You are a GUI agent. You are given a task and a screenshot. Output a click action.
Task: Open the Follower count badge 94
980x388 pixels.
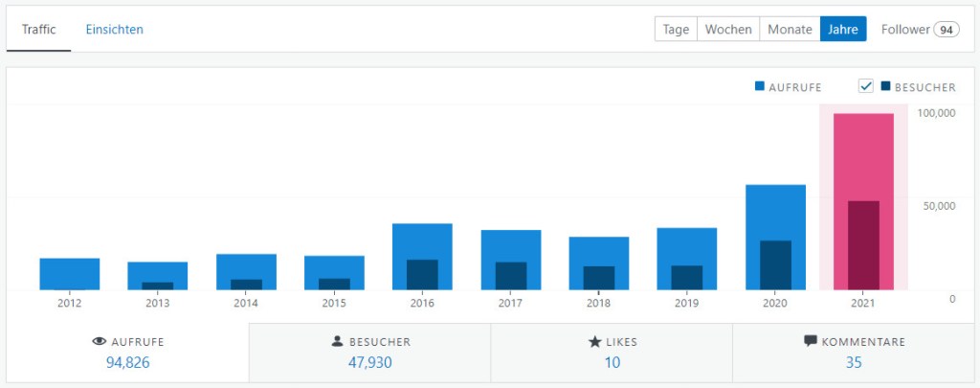point(947,30)
